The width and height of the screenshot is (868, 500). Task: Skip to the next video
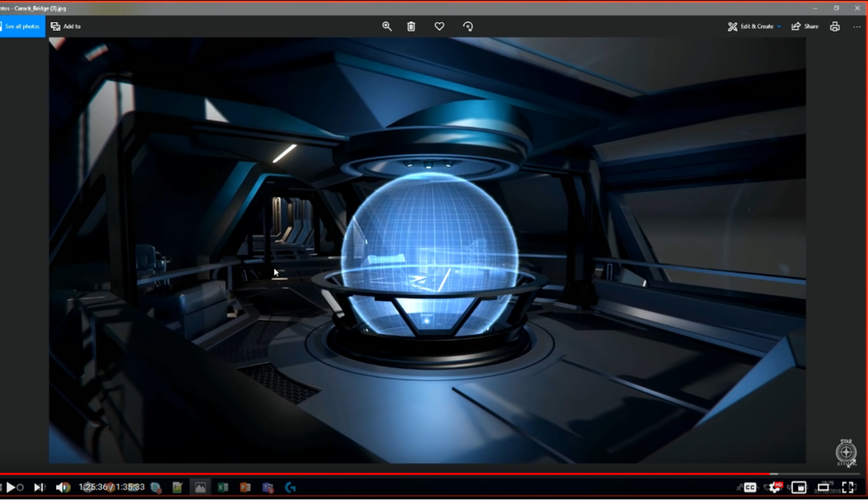click(x=38, y=487)
